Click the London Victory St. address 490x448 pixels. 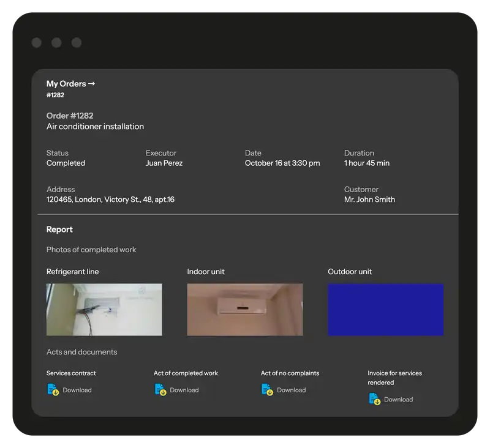tap(110, 200)
